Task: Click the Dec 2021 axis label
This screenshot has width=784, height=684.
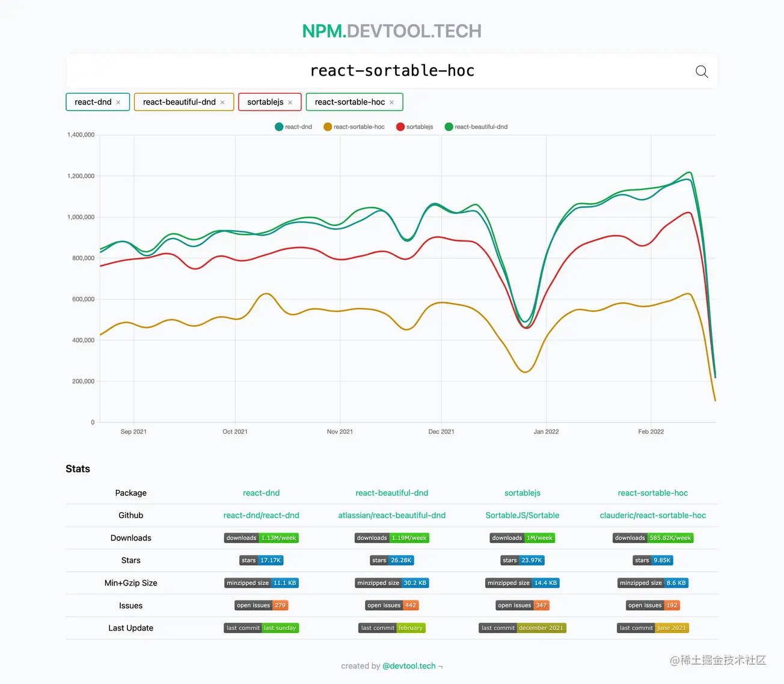Action: [x=441, y=432]
